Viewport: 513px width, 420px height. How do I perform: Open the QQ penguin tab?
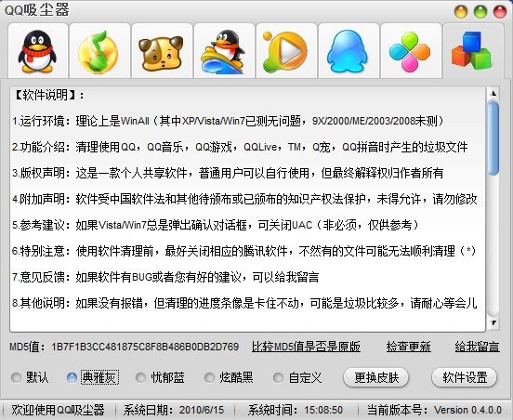point(37,51)
